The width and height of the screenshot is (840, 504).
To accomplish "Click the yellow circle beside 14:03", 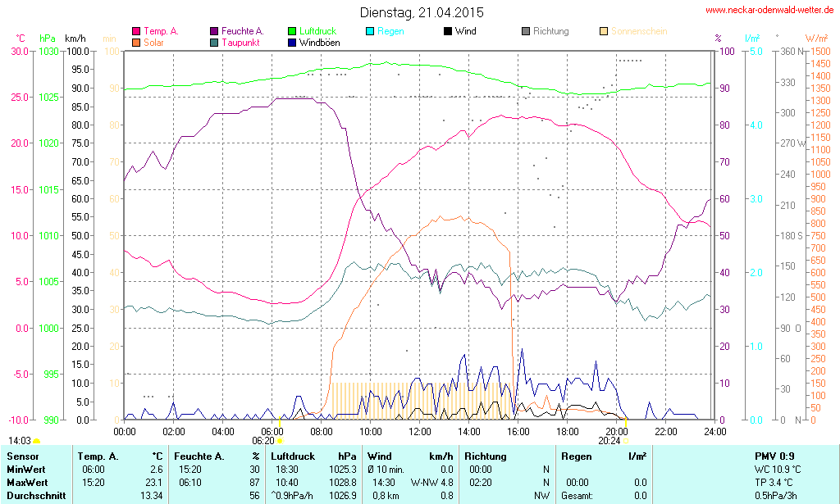I will (36, 441).
